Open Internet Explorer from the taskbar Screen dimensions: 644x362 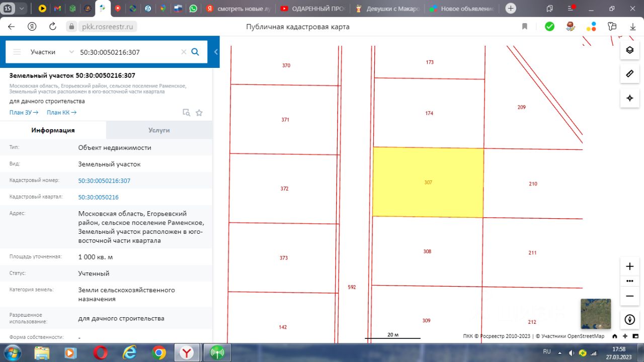[130, 353]
